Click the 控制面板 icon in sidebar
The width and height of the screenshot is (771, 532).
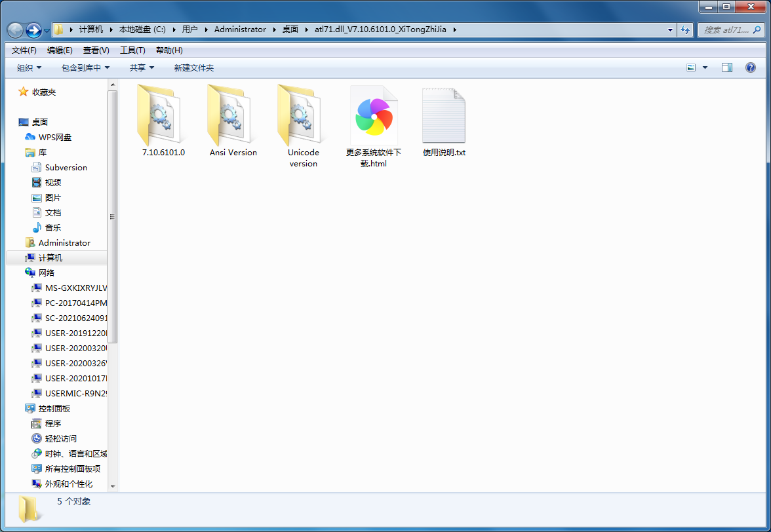[30, 408]
